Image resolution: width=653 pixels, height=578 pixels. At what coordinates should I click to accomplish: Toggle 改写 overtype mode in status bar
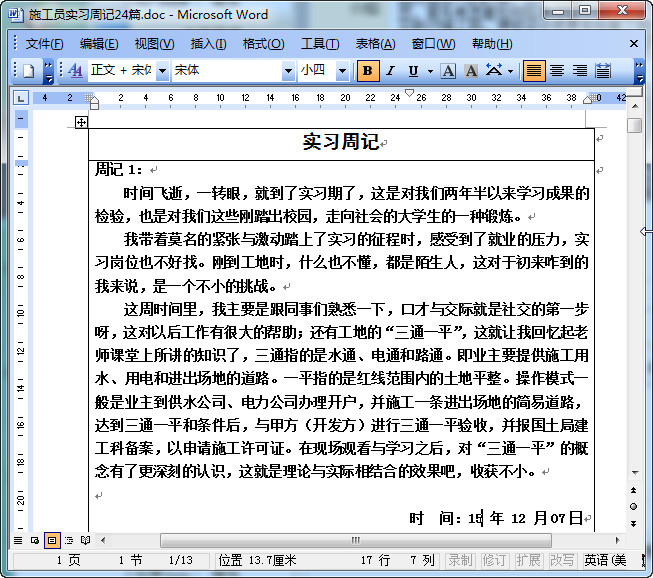pyautogui.click(x=562, y=561)
